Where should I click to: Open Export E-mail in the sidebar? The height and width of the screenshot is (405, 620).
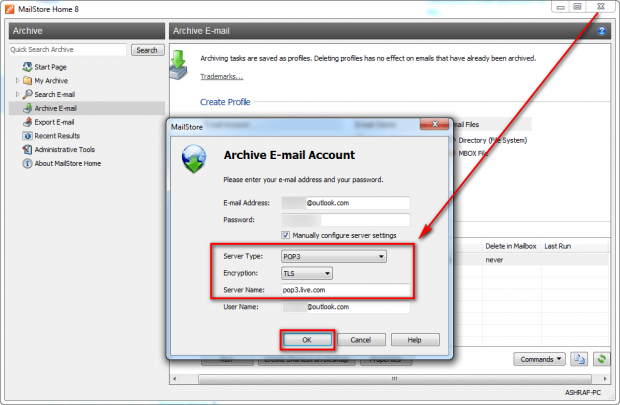coord(54,122)
